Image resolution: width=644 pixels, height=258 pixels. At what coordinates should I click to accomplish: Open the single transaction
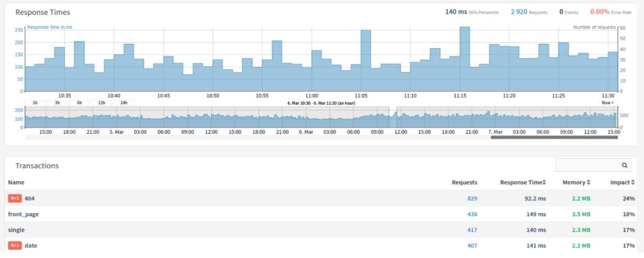pyautogui.click(x=16, y=230)
